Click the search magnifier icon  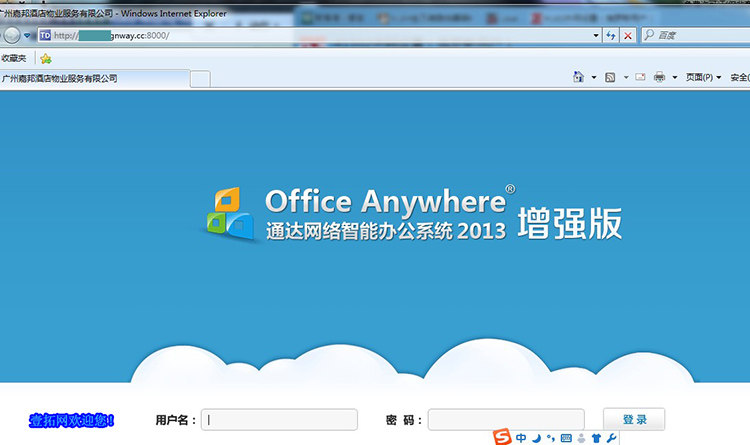coord(649,35)
